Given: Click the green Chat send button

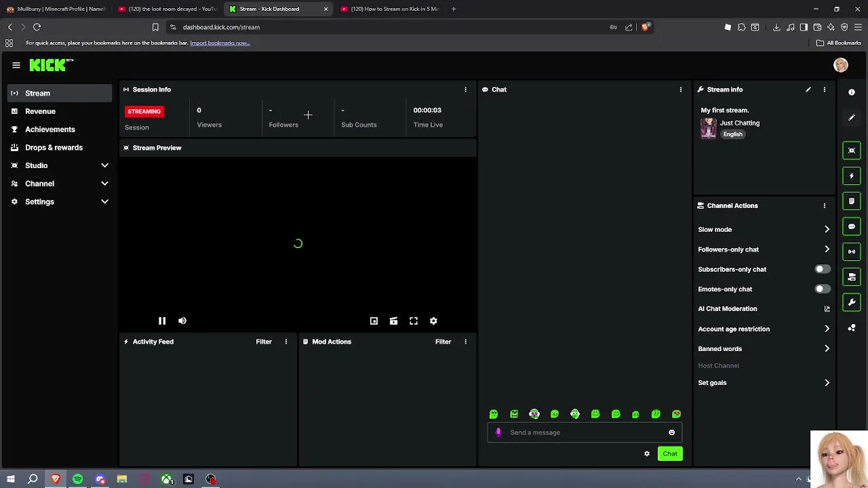Looking at the screenshot, I should [x=670, y=453].
